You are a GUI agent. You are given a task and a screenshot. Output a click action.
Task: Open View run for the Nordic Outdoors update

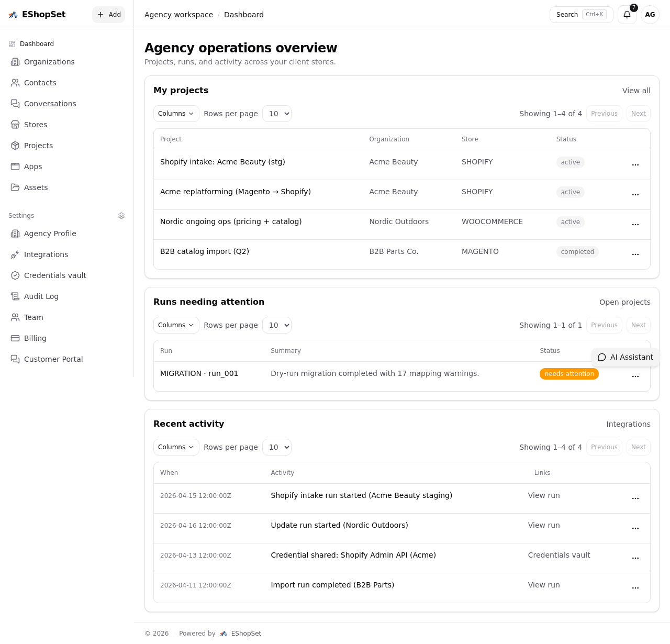543,525
